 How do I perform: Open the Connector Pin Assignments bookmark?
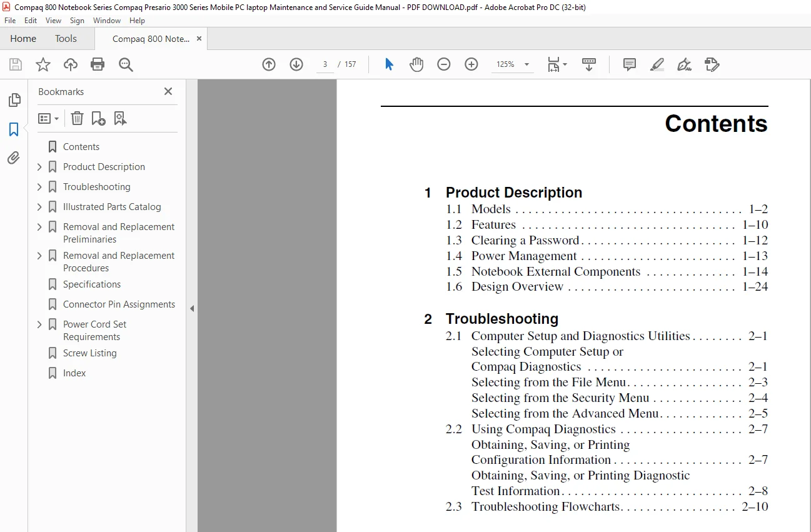pos(119,304)
